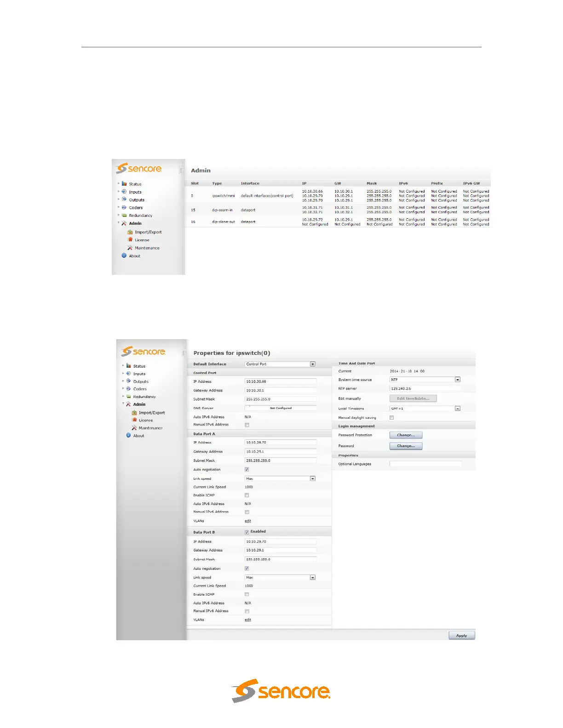The image size is (563, 728).
Task: Click the Redundancy folder icon in the Admin page sidebar
Action: point(124,215)
